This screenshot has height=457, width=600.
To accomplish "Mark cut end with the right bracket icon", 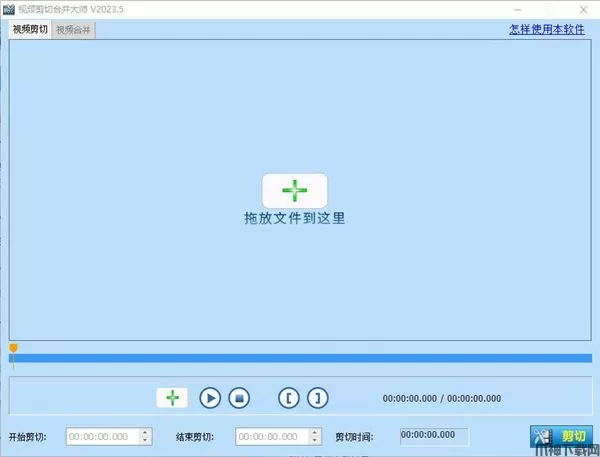I will (317, 398).
